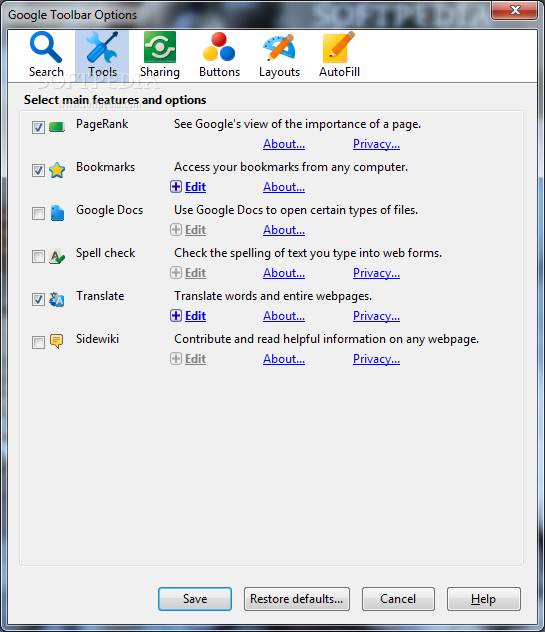Open the Google Docs About link
The height and width of the screenshot is (632, 545).
tap(284, 230)
